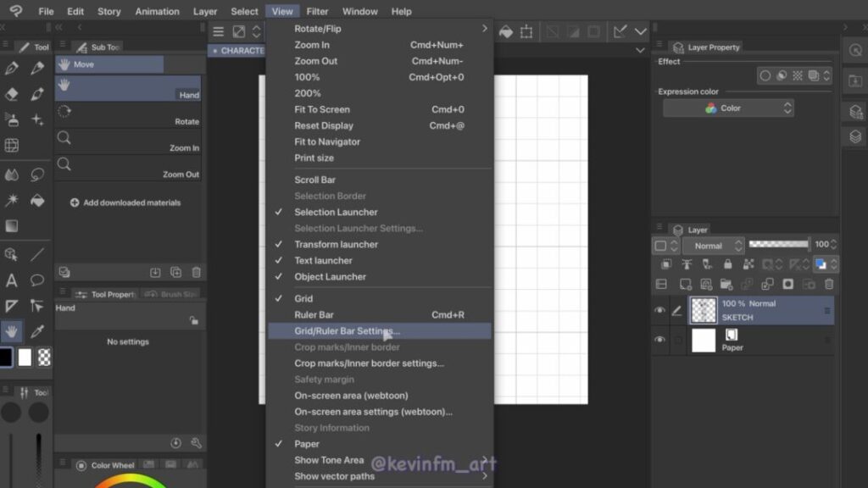The height and width of the screenshot is (488, 868).
Task: Delete layer using trash icon in Layer panel
Action: (829, 285)
